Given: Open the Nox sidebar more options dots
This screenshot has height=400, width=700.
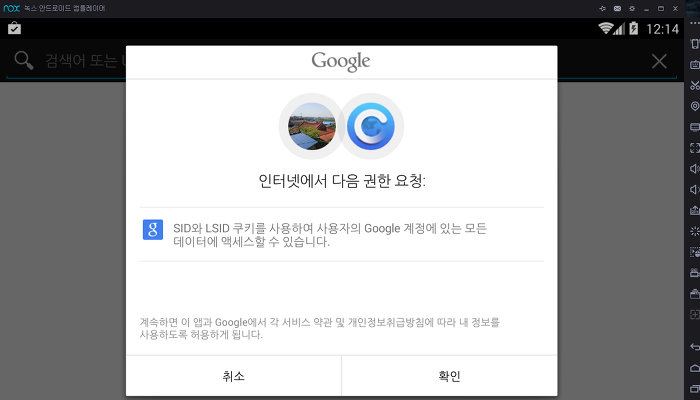Looking at the screenshot, I should pyautogui.click(x=695, y=24).
